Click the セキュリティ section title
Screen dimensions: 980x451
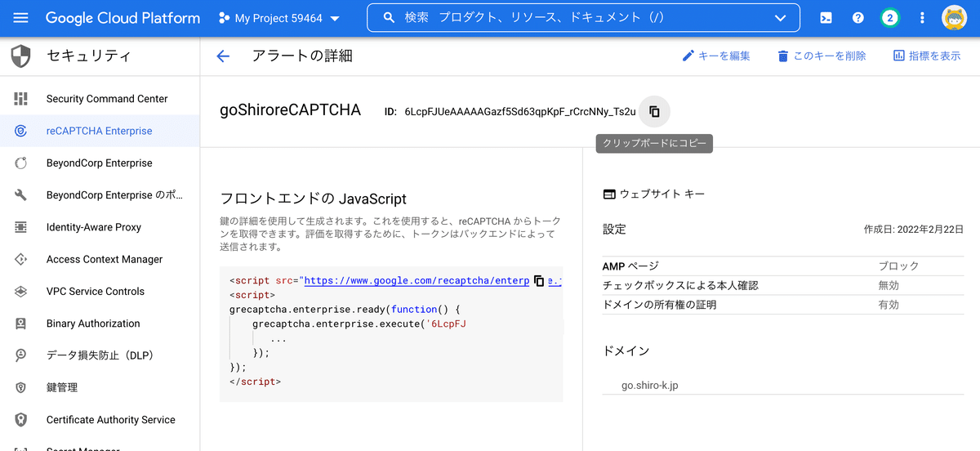89,56
